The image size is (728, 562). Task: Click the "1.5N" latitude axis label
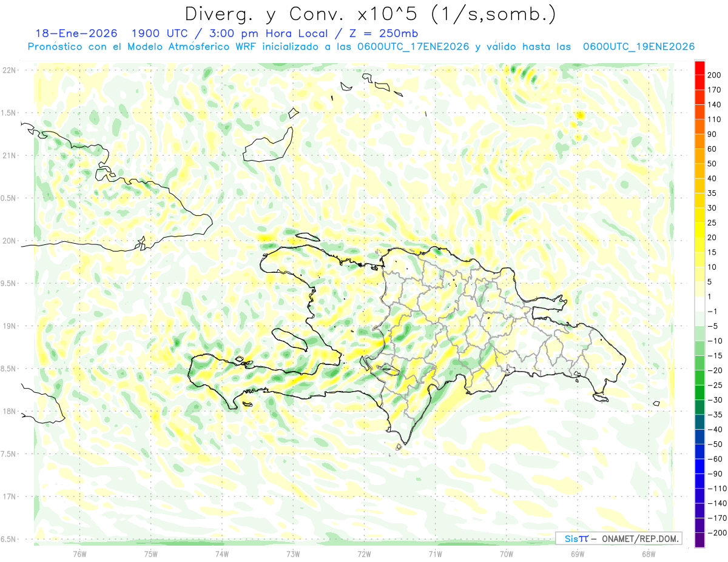point(8,113)
